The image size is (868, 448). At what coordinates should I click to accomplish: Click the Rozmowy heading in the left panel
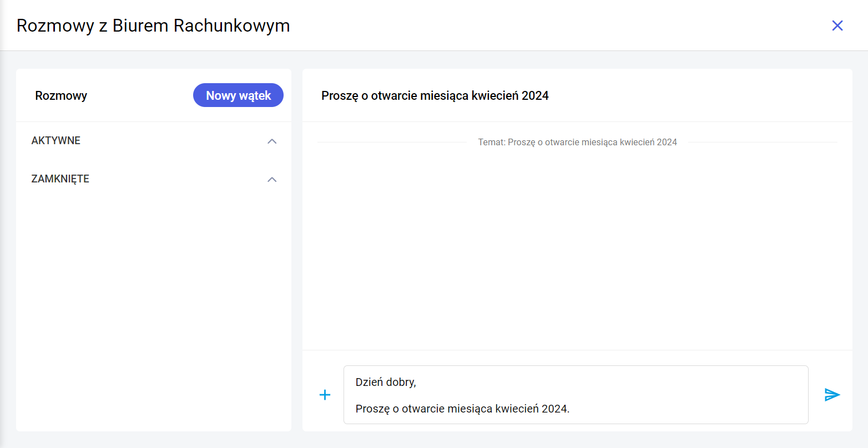point(61,96)
